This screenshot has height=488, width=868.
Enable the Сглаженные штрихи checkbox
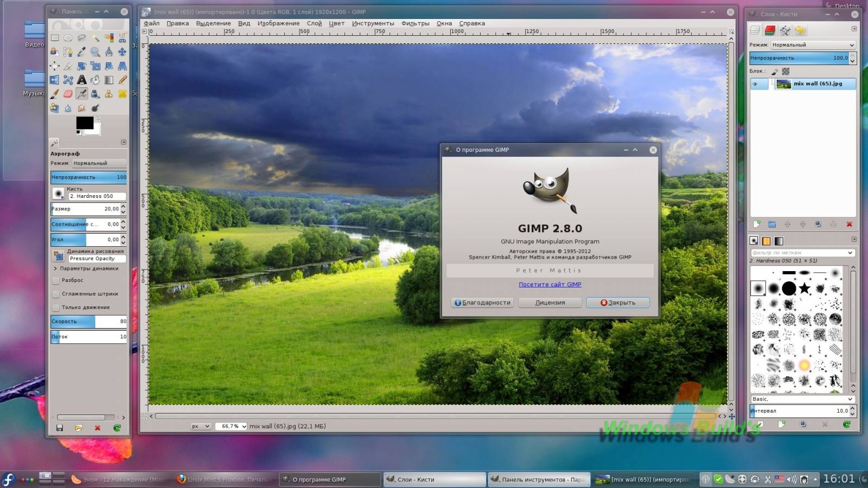tap(56, 294)
